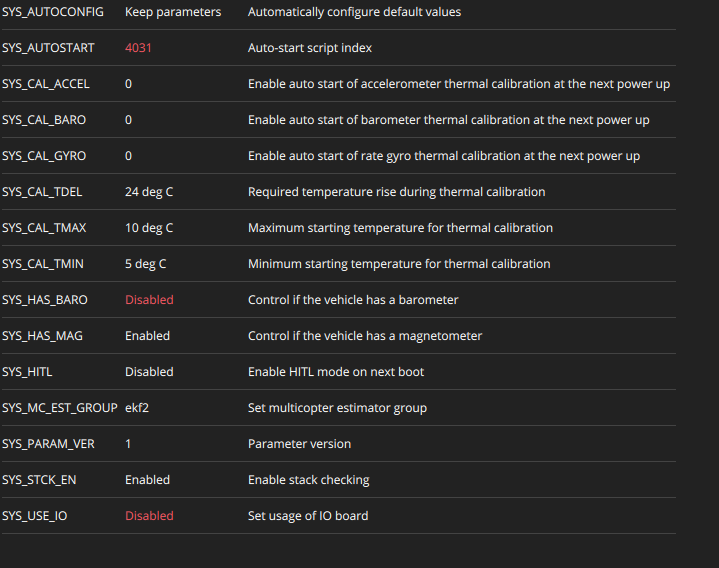Click 'Enable HITL mode on next boot'

(336, 372)
